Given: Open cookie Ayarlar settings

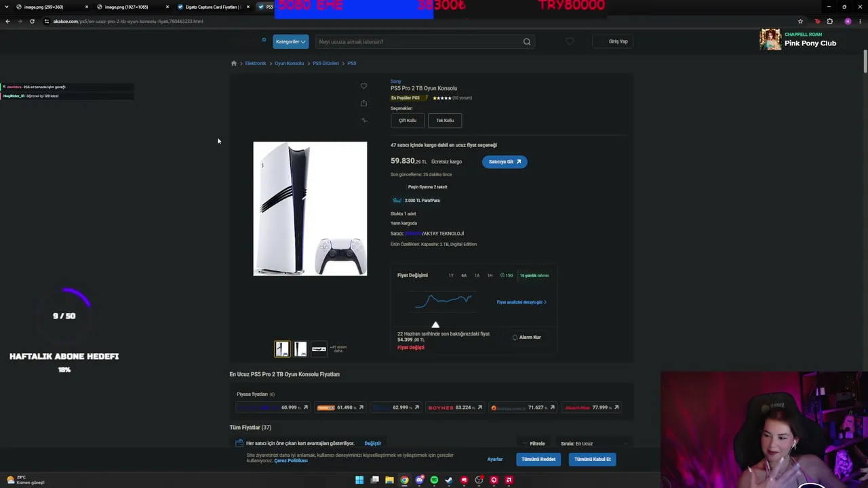Looking at the screenshot, I should tap(495, 459).
